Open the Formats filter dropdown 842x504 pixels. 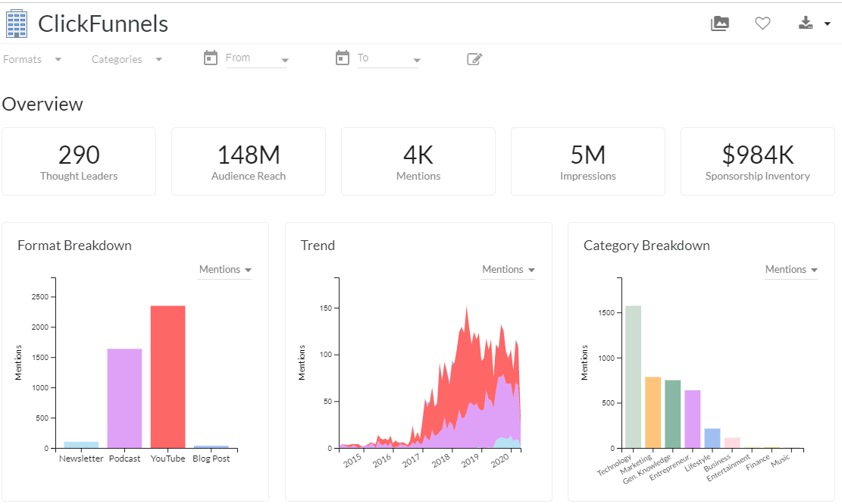(33, 59)
